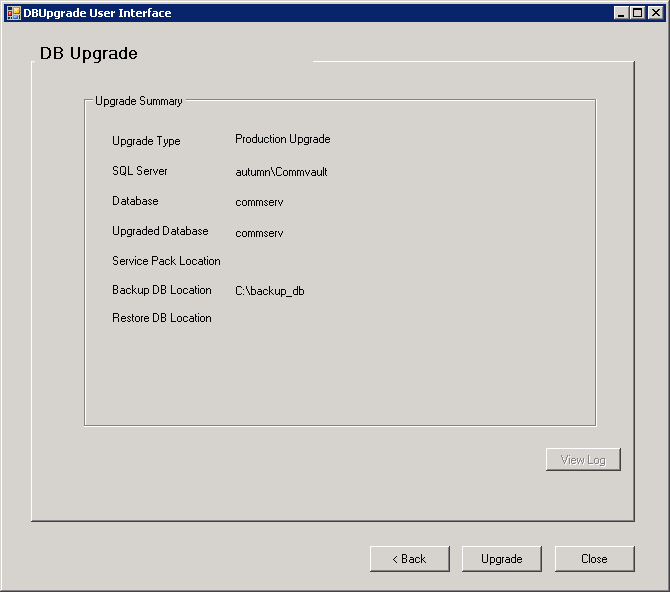670x592 pixels.
Task: Click the DBUpgrade application icon in title bar
Action: coord(14,13)
